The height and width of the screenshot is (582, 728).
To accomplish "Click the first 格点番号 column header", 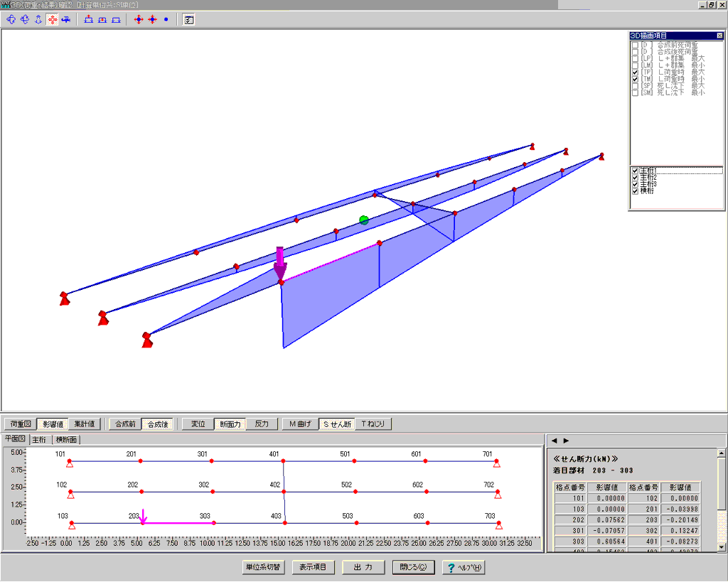I will [571, 487].
